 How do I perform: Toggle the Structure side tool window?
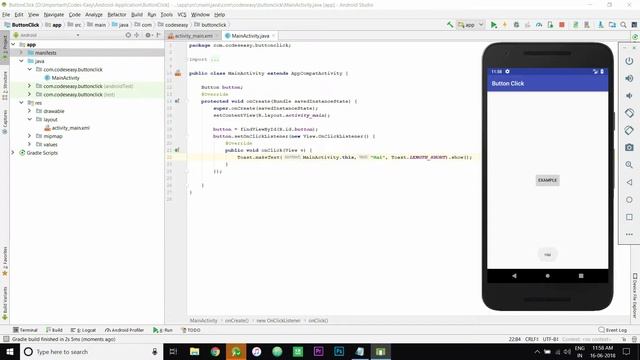click(x=5, y=86)
